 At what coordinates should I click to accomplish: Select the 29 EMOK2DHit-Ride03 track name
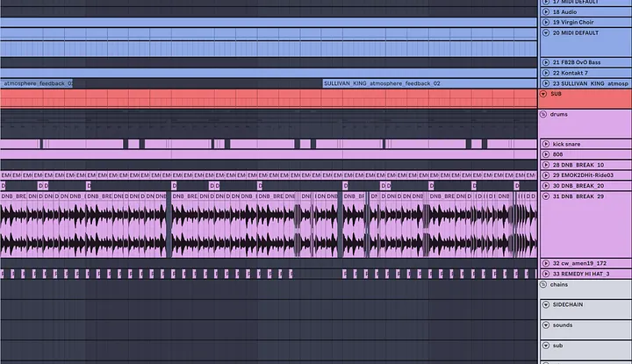point(583,175)
